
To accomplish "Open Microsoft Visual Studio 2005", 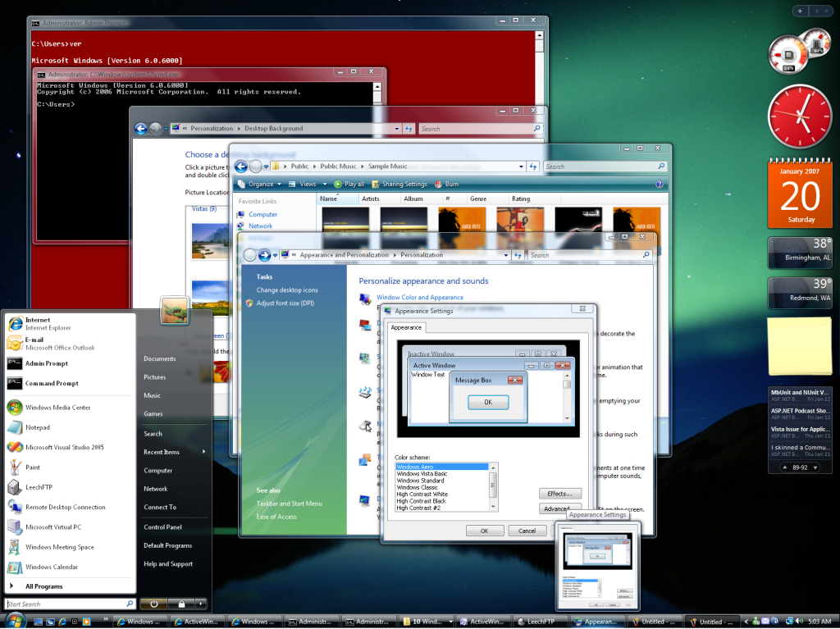I will [70, 448].
